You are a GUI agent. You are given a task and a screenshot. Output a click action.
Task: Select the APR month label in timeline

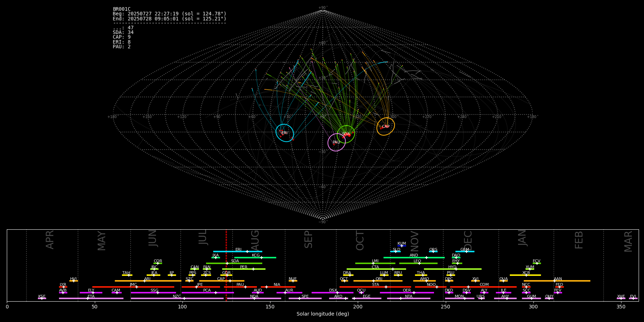click(50, 240)
